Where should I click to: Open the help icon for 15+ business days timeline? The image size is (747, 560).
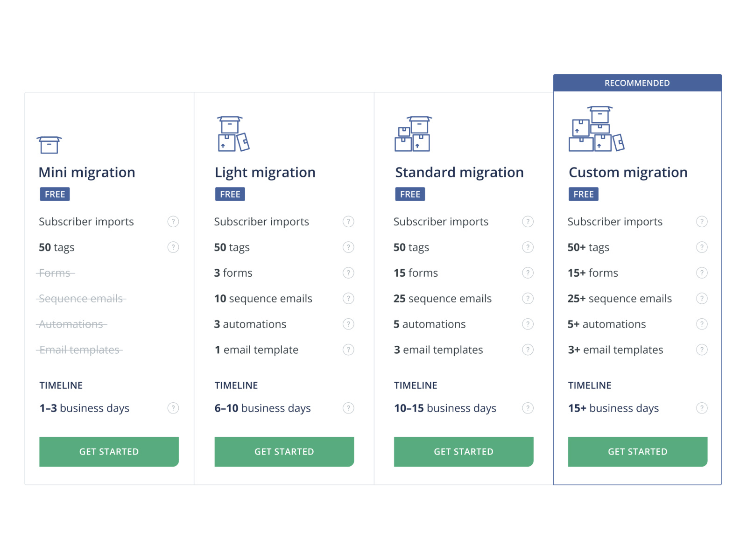pyautogui.click(x=702, y=408)
